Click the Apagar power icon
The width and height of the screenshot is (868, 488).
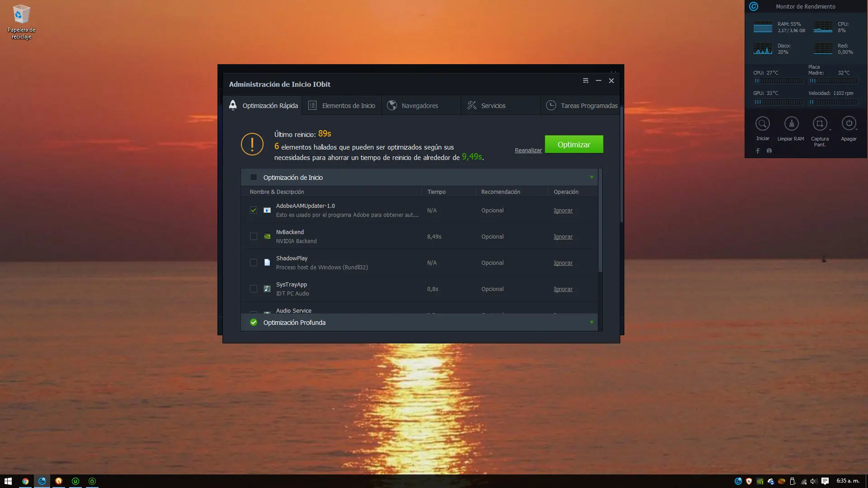pyautogui.click(x=848, y=123)
